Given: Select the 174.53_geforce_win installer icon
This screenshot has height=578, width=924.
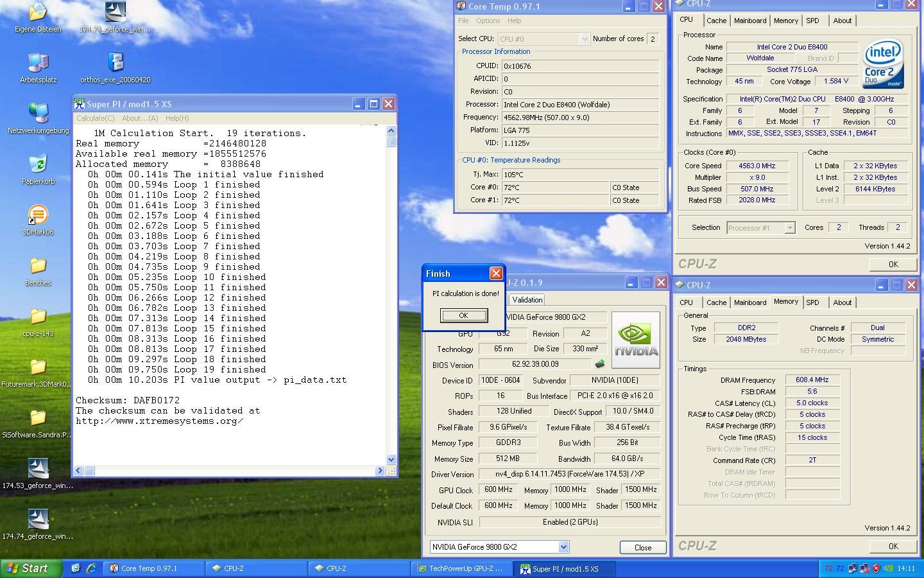Looking at the screenshot, I should (x=38, y=474).
